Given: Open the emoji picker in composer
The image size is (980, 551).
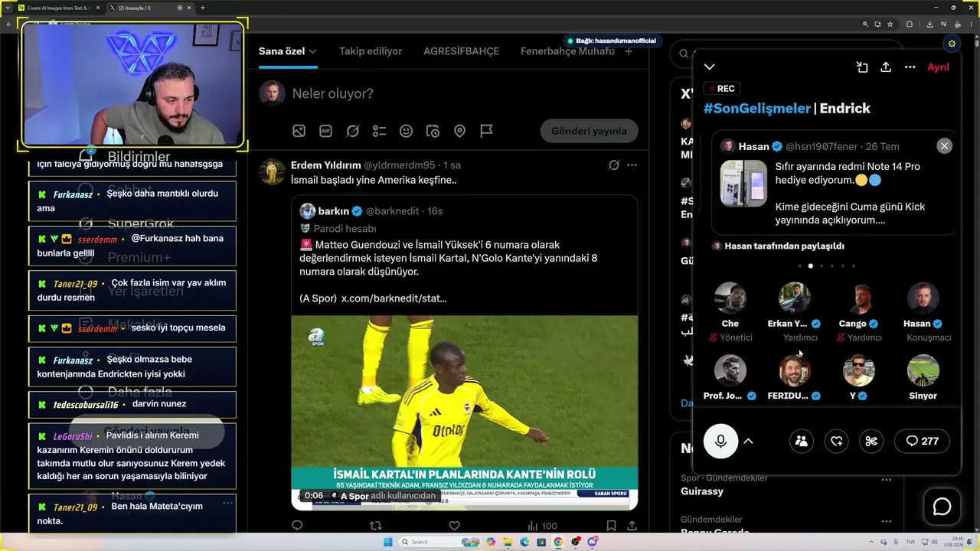Looking at the screenshot, I should [x=407, y=131].
